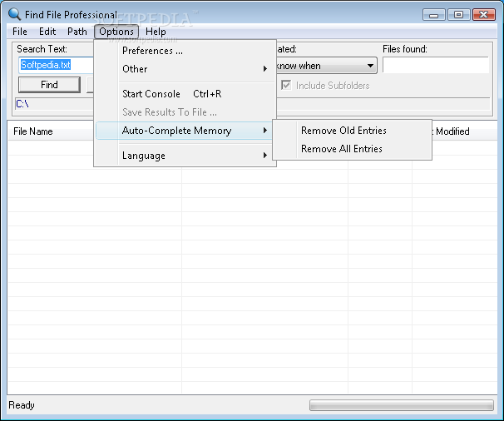Select Remove All Entries
Screen dimensions: 504x421
point(352,149)
